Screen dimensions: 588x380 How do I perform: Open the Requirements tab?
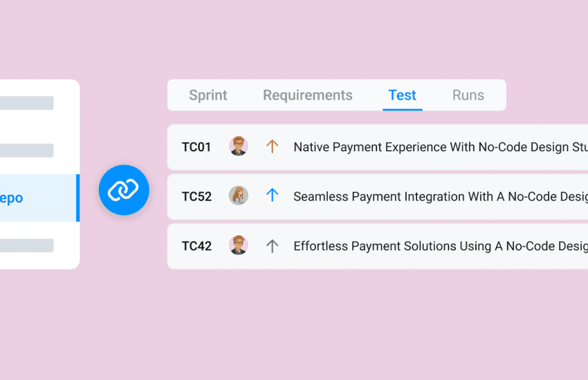[308, 95]
